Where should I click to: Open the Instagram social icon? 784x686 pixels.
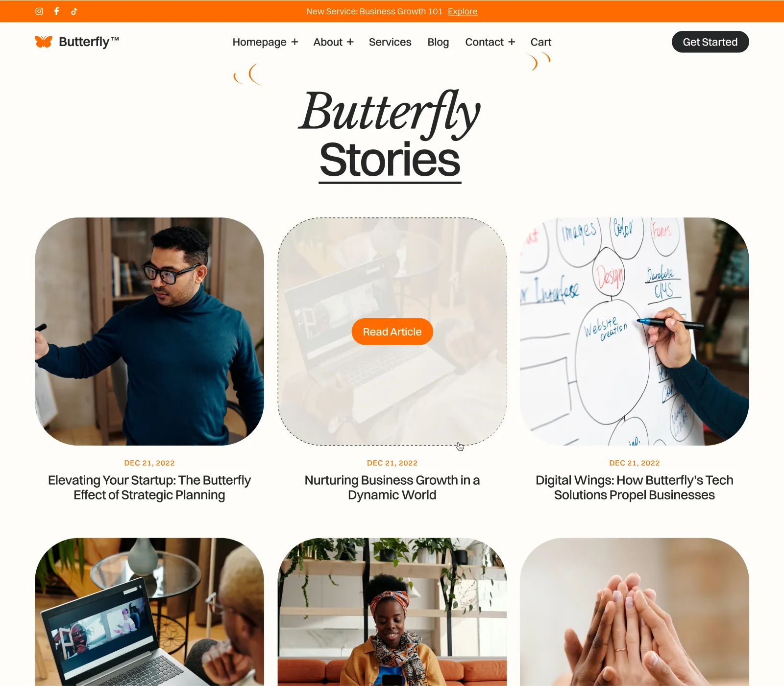[39, 11]
